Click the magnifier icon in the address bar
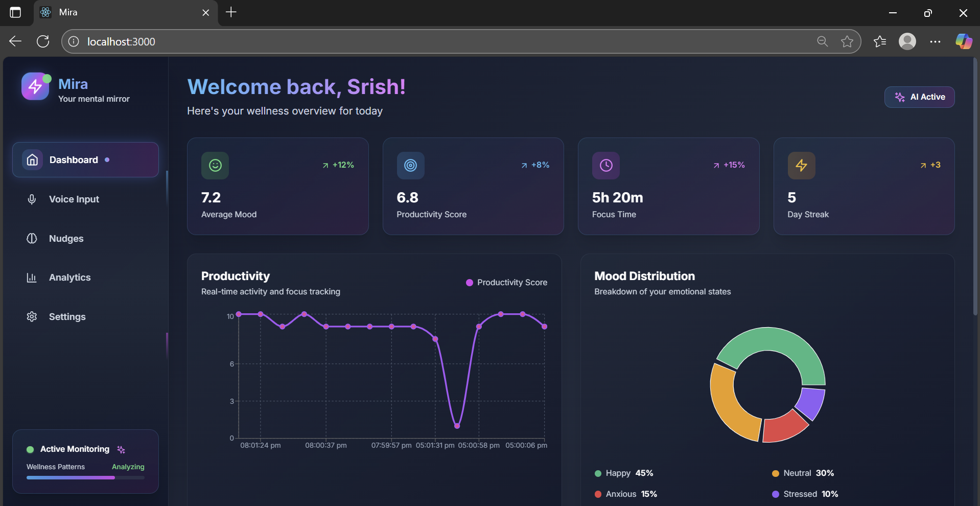The width and height of the screenshot is (980, 506). point(822,41)
